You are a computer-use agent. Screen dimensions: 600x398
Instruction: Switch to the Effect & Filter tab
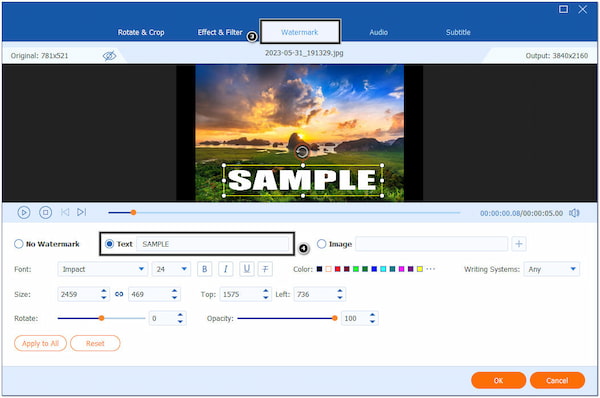[x=220, y=33]
